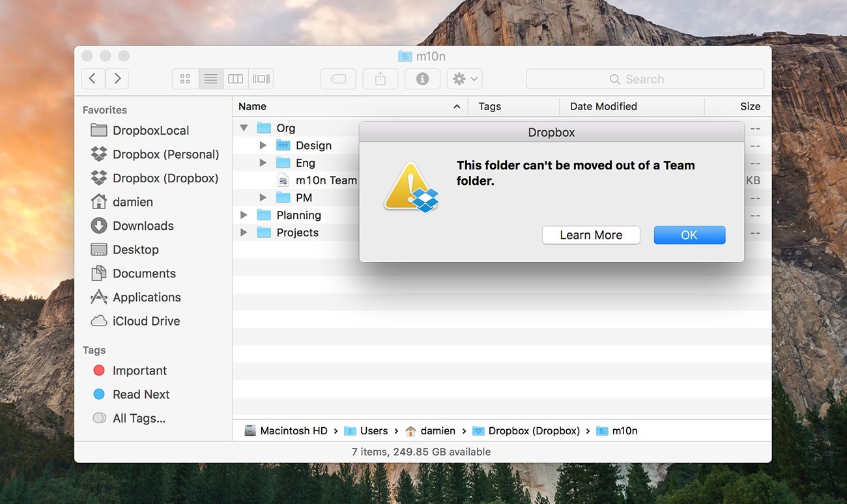The height and width of the screenshot is (504, 847).
Task: Sort by Tags column header
Action: [513, 106]
